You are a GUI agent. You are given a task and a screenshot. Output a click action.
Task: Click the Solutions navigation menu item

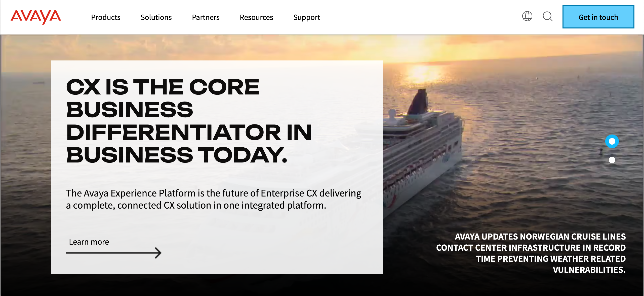156,17
